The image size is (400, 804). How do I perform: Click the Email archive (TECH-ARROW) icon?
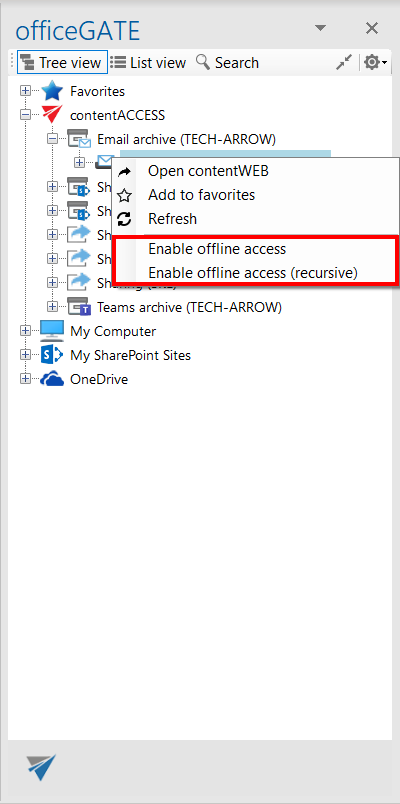(x=79, y=138)
